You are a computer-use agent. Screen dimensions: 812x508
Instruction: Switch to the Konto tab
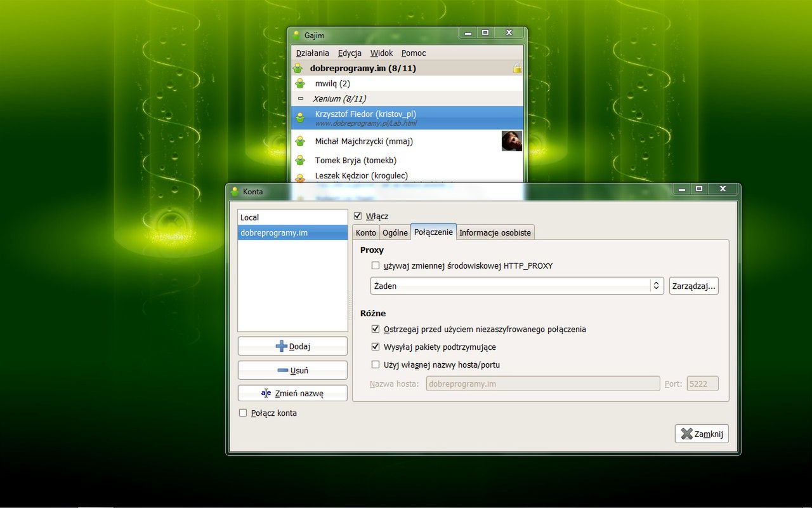click(366, 232)
